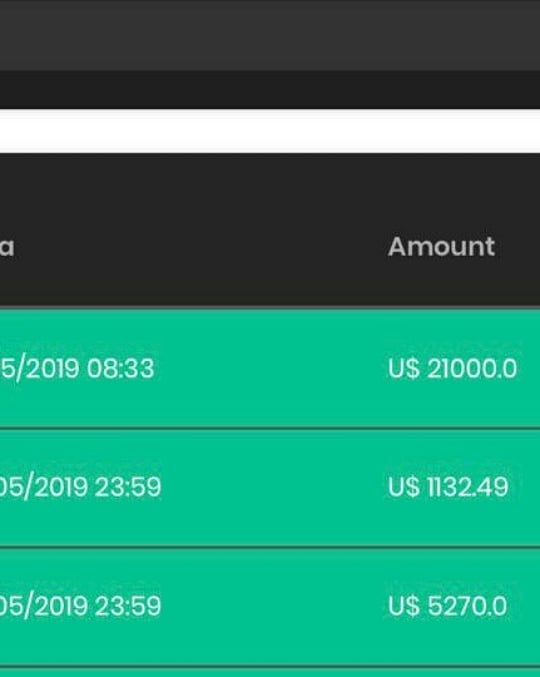The image size is (540, 677).
Task: Click the 05/2019 23:59 date beside U$ 1132.49
Action: tap(80, 487)
